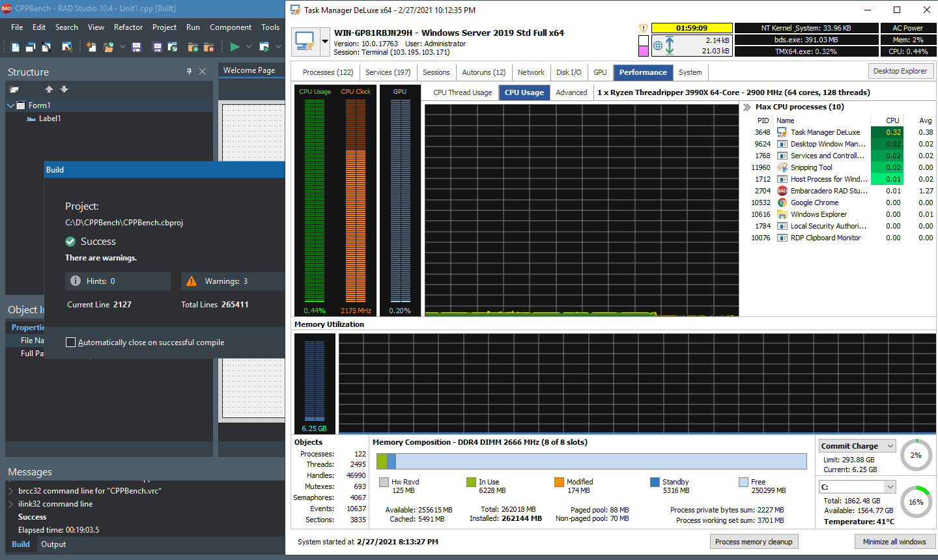The image size is (938, 560).
Task: Click the network globe arrows icon
Action: click(x=664, y=46)
